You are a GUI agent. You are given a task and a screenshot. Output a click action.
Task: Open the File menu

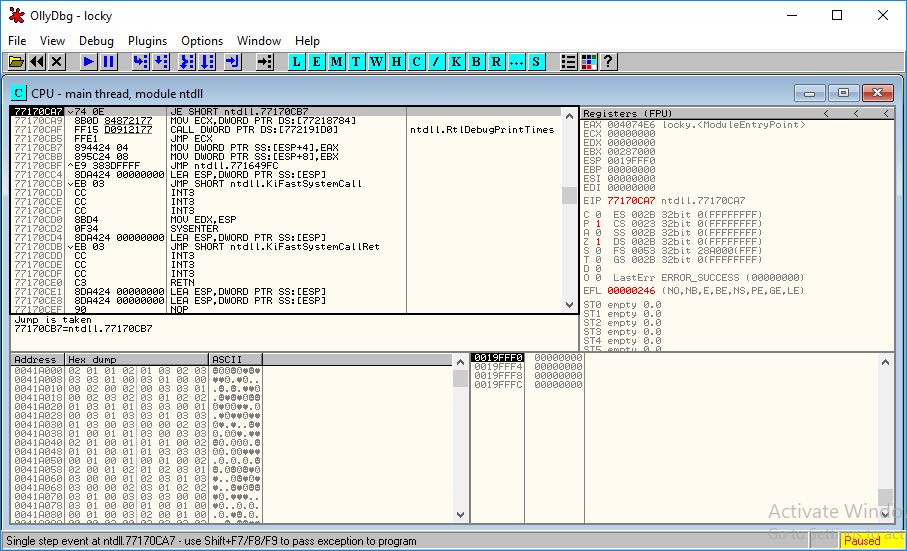17,41
